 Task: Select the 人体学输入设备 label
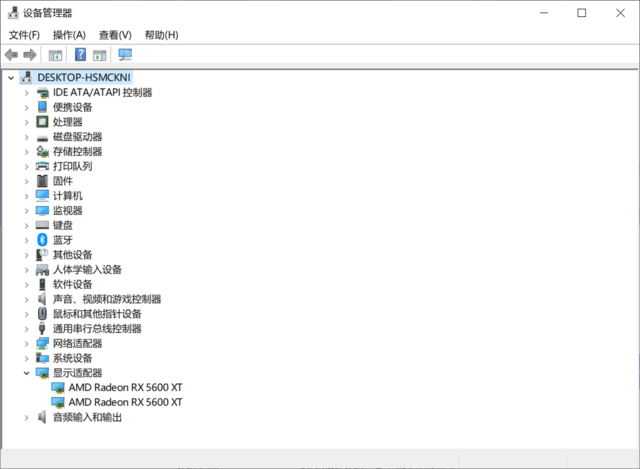coord(87,270)
